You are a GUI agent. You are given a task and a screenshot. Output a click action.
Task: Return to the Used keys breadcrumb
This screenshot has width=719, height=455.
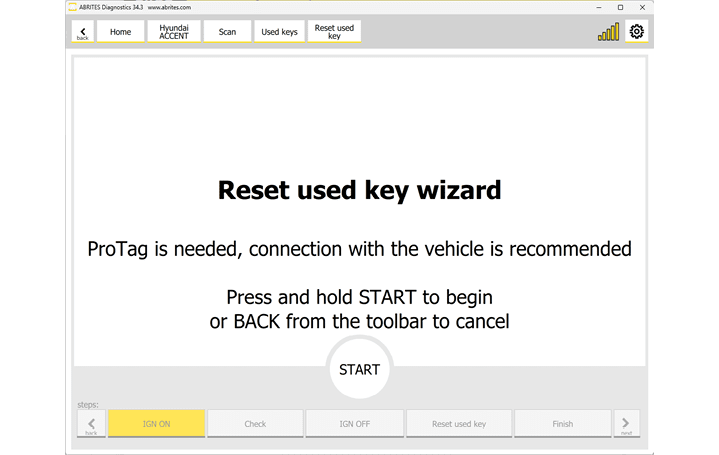click(x=279, y=32)
